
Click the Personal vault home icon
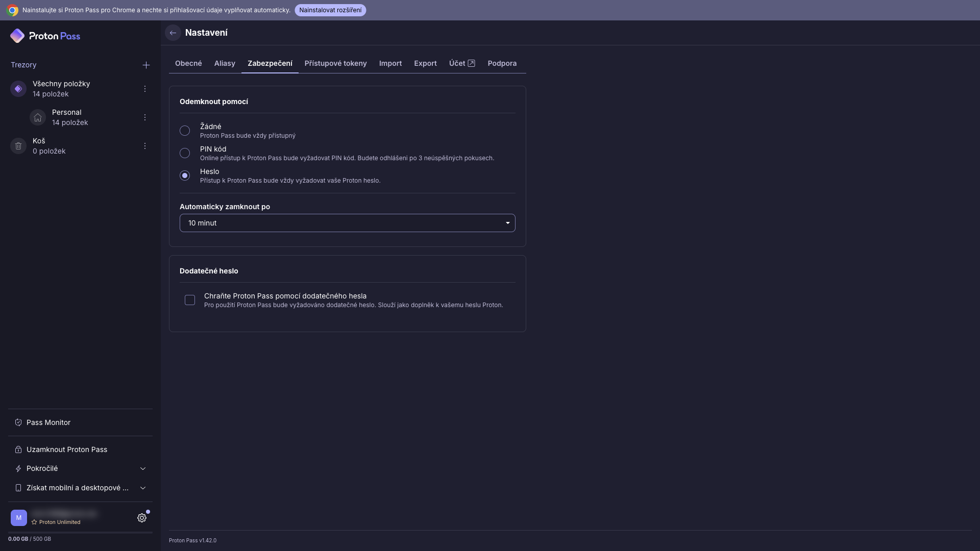[38, 117]
